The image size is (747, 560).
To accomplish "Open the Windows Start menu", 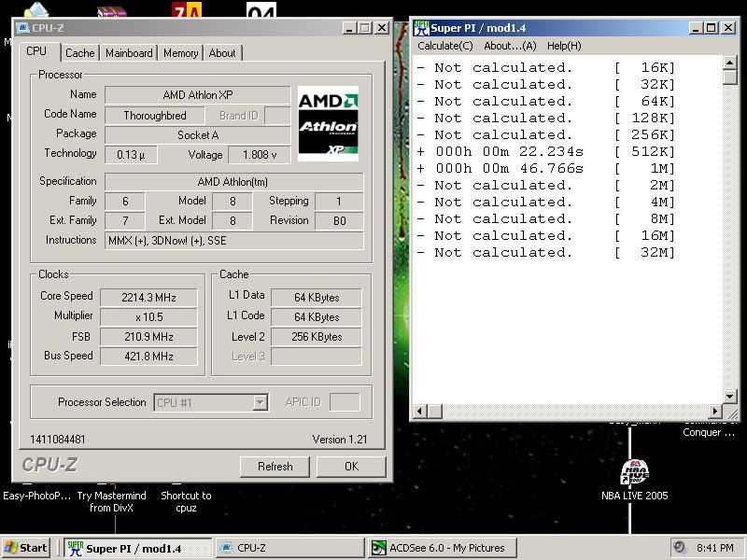I will [26, 548].
